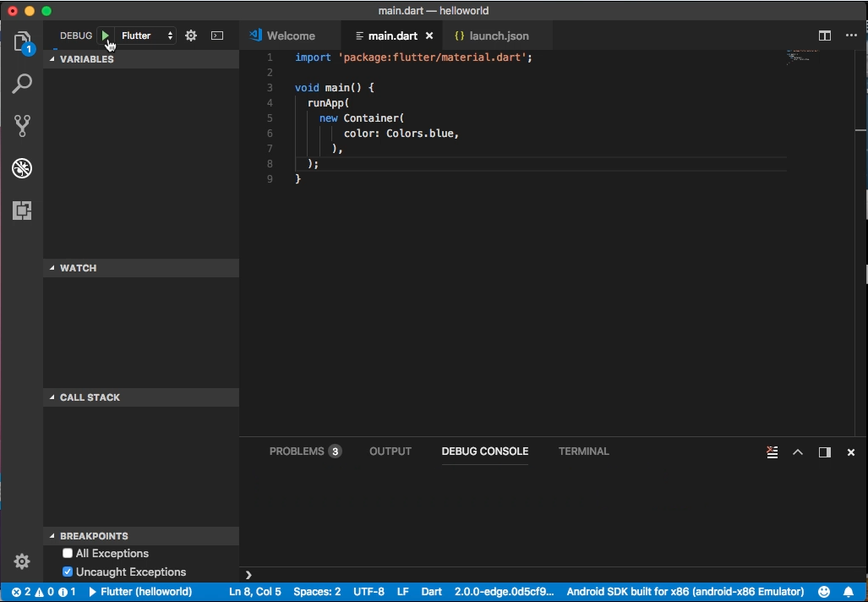Open the Explorer view in activity bar
Image resolution: width=868 pixels, height=602 pixels.
(x=22, y=42)
